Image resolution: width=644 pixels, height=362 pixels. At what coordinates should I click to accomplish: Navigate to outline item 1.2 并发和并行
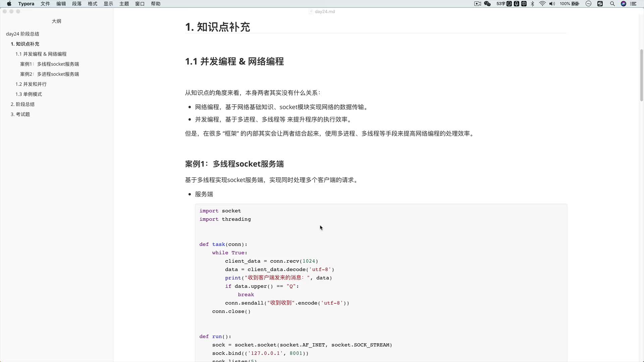point(31,84)
